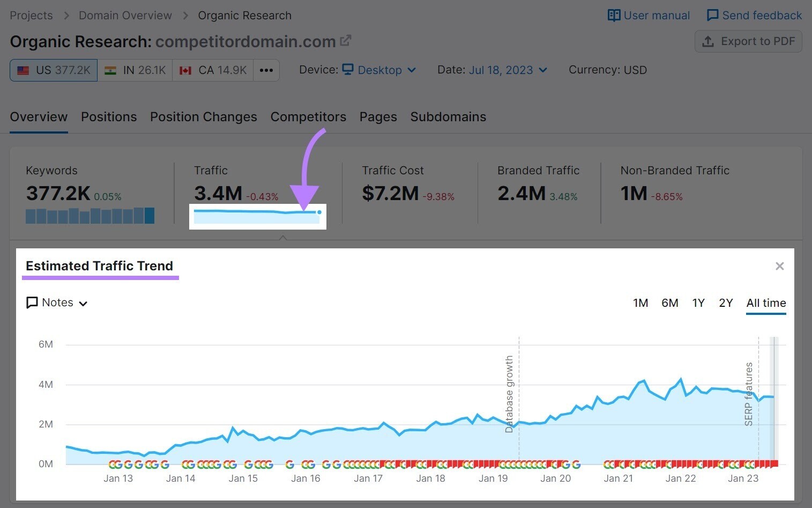Click the Desktop device icon
Screen dimensions: 812x508
pos(348,70)
